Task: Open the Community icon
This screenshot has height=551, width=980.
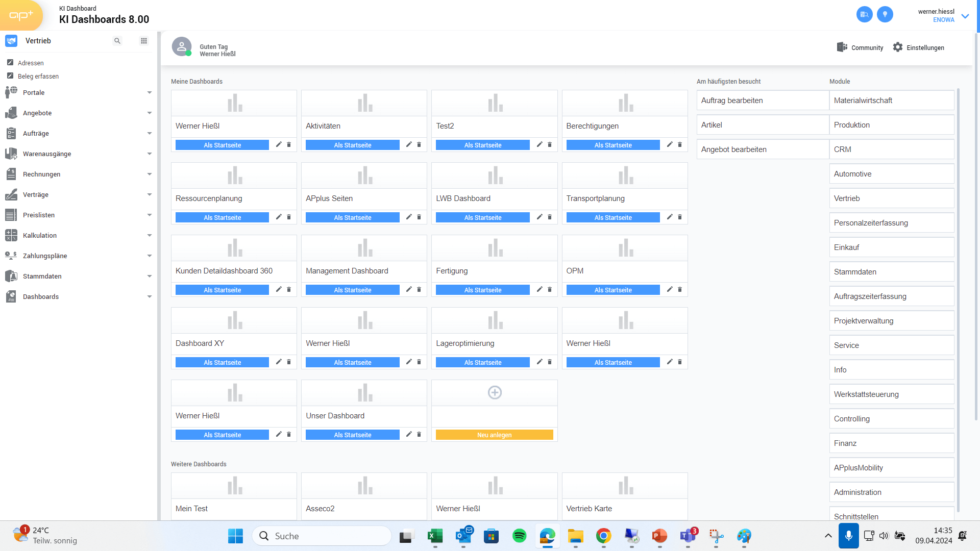Action: point(842,47)
